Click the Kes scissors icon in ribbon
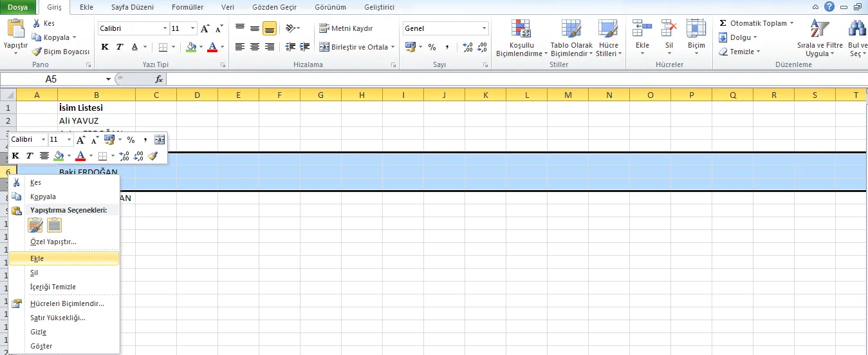868x355 pixels. coord(37,23)
